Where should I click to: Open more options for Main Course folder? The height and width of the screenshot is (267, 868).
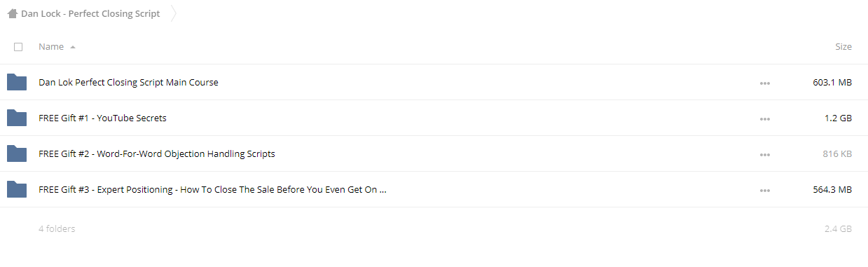pyautogui.click(x=764, y=83)
